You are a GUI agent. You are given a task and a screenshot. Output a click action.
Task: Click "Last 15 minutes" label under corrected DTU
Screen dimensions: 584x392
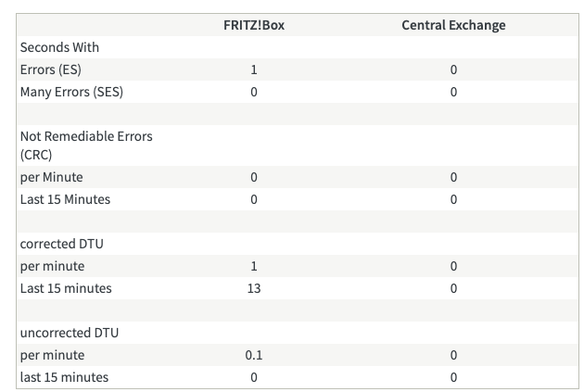66,288
